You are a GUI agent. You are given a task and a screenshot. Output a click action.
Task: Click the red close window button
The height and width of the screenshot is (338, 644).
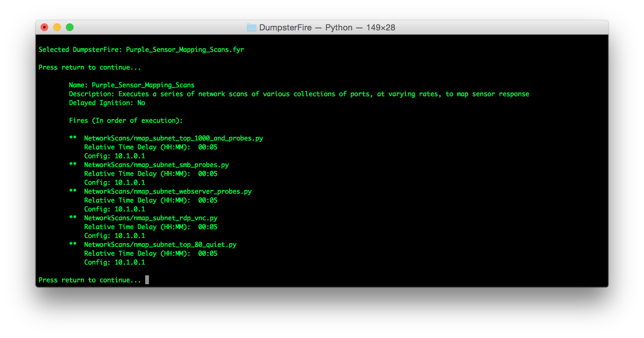click(x=44, y=28)
